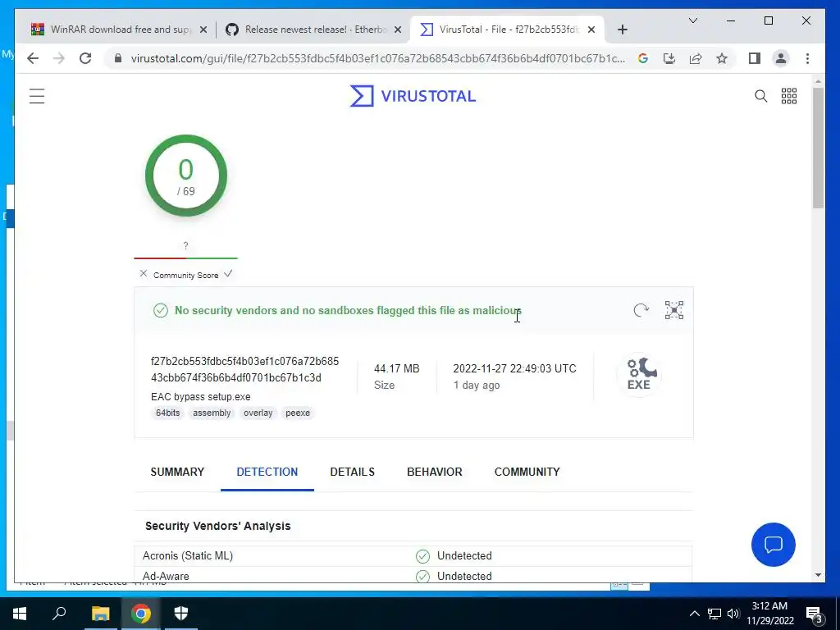This screenshot has width=840, height=630.
Task: Click the network icon in system tray
Action: (714, 614)
